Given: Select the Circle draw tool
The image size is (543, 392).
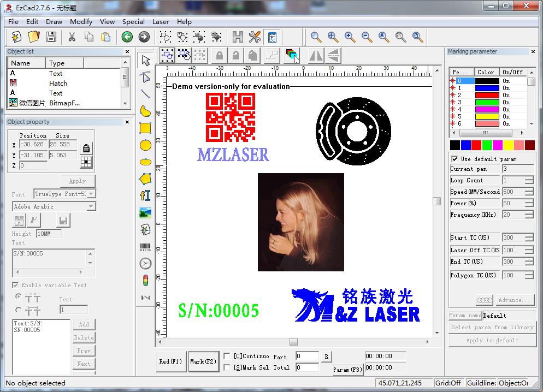Looking at the screenshot, I should (145, 145).
